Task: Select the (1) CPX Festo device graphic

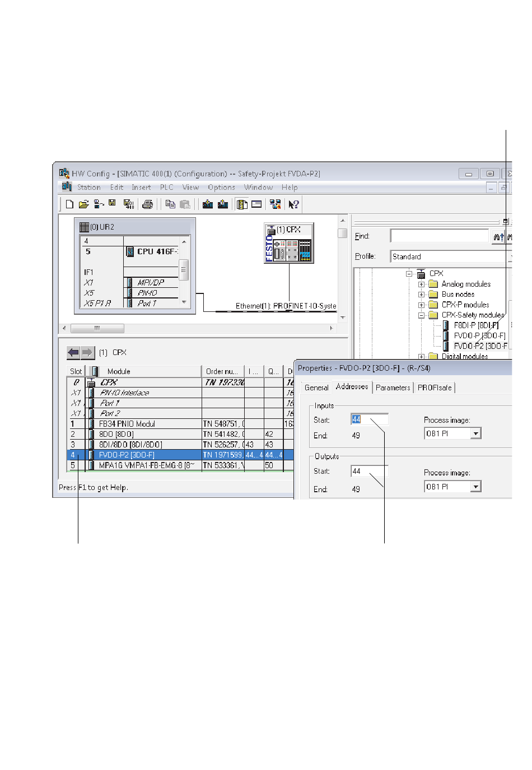Action: (289, 243)
